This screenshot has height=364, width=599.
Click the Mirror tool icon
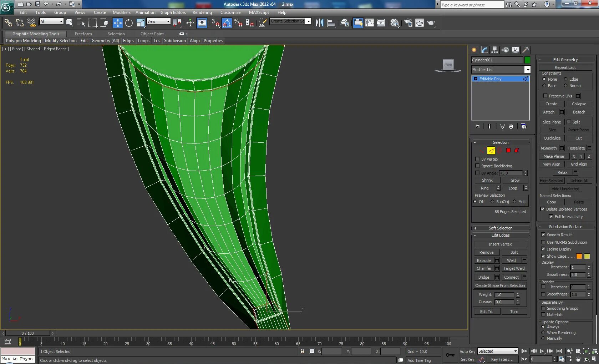(319, 23)
